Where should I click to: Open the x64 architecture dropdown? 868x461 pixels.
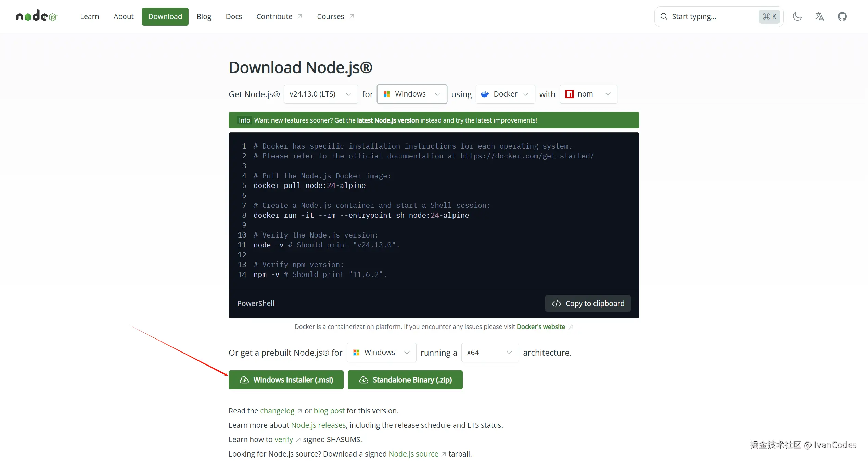tap(489, 353)
